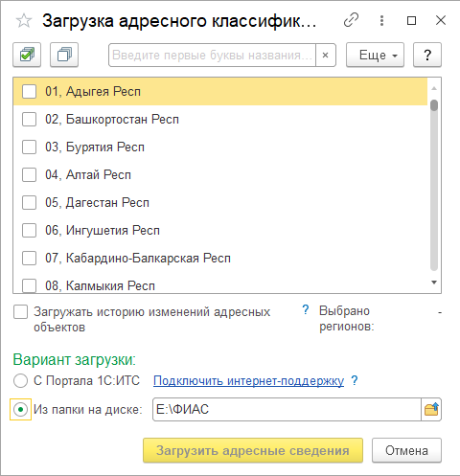Select the row text 02, Башкортостан Респ
The height and width of the screenshot is (476, 460).
[x=112, y=120]
